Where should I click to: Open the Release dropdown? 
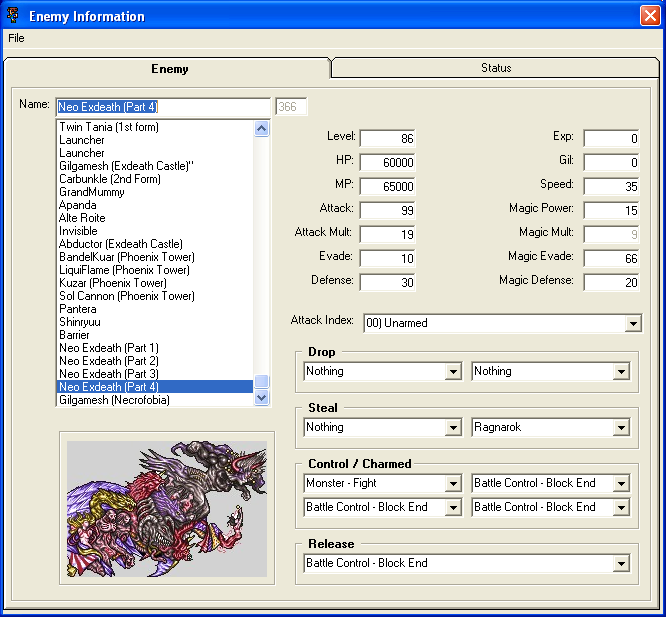tap(621, 564)
